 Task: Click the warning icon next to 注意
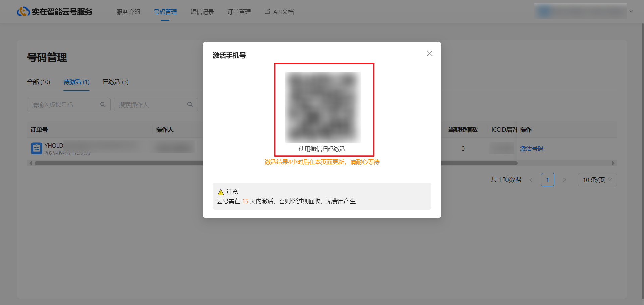(221, 192)
